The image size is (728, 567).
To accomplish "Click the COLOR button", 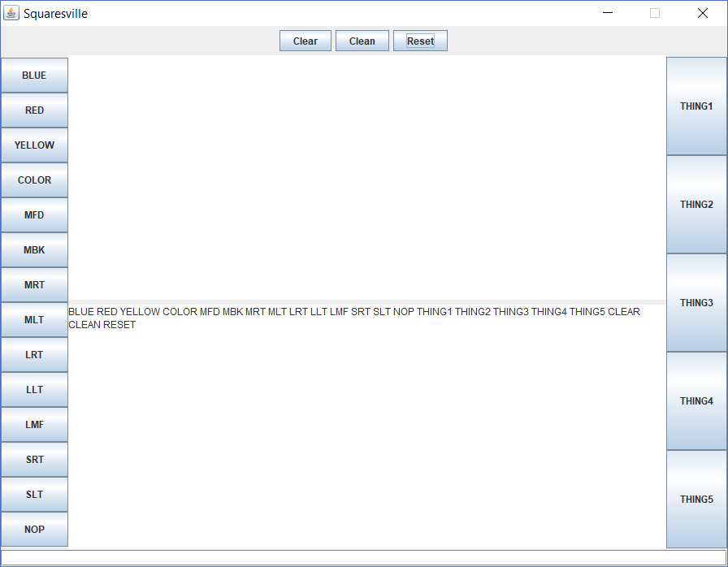I will (34, 180).
